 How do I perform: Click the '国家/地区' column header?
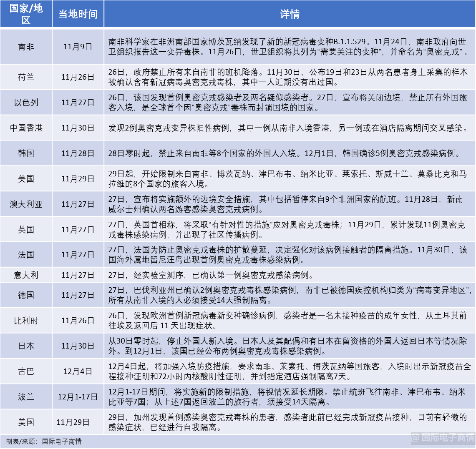pyautogui.click(x=26, y=14)
